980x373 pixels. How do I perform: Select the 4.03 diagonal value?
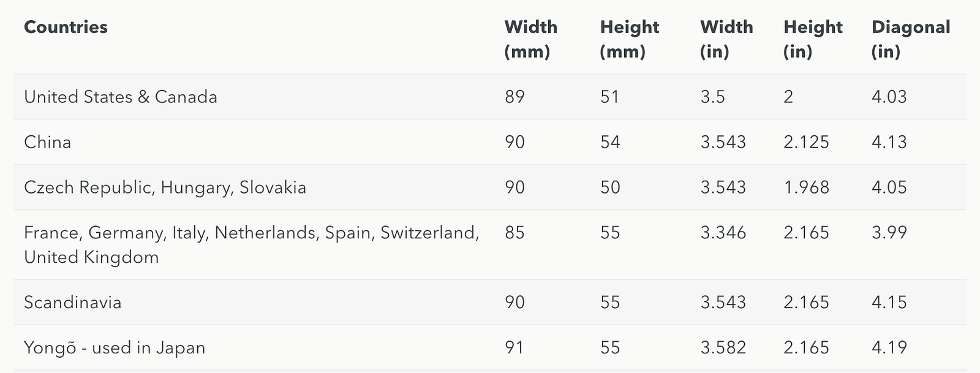point(889,97)
